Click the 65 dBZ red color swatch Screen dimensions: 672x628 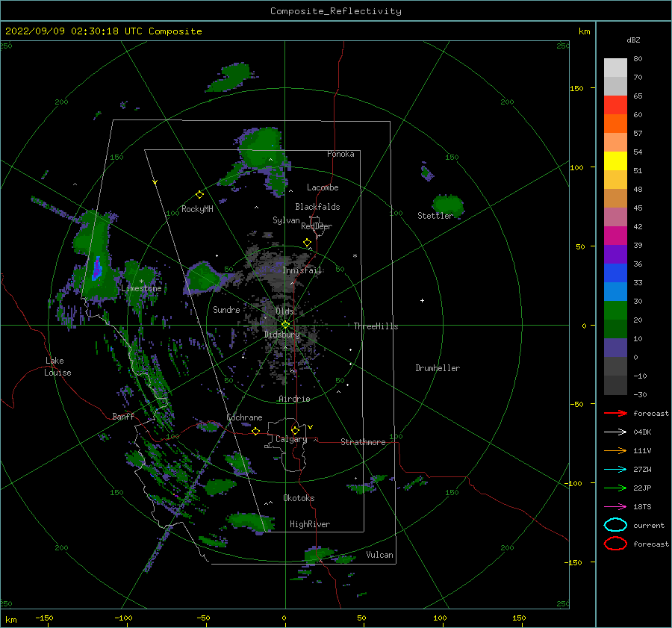click(615, 105)
